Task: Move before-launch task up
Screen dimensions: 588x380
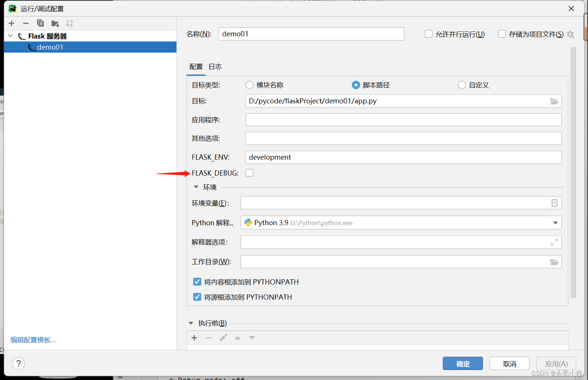Action: click(238, 338)
